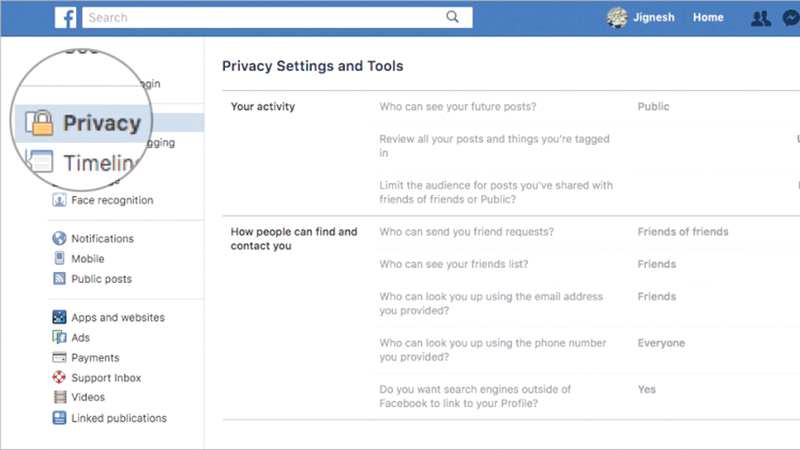Click the Videos film icon
Viewport: 800px width, 450px height.
60,398
